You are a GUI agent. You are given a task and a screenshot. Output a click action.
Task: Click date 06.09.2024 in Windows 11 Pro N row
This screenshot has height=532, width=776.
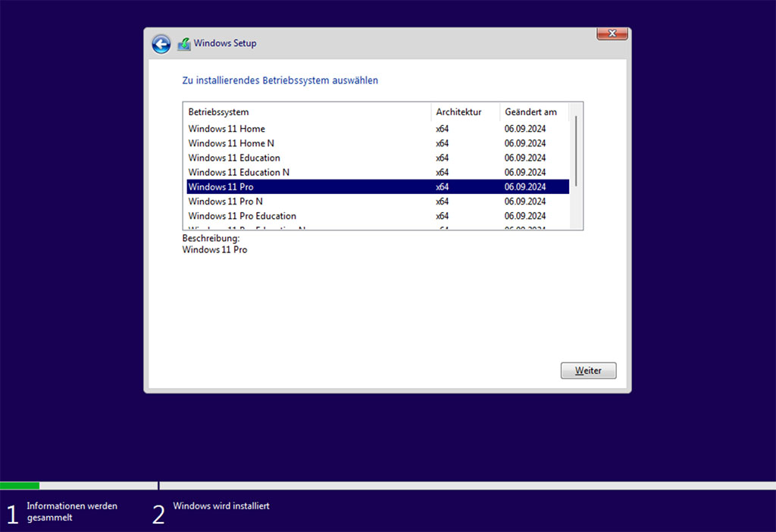[525, 202]
